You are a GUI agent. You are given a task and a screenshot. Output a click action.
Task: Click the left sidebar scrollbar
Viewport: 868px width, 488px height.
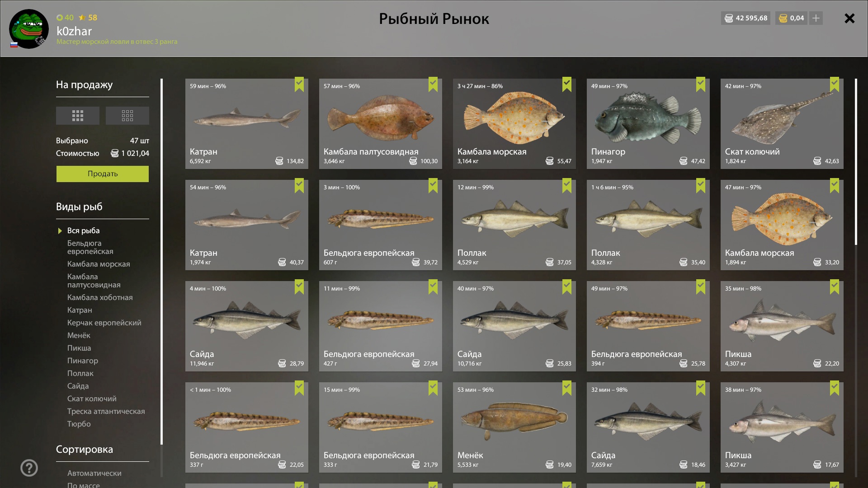(x=161, y=262)
